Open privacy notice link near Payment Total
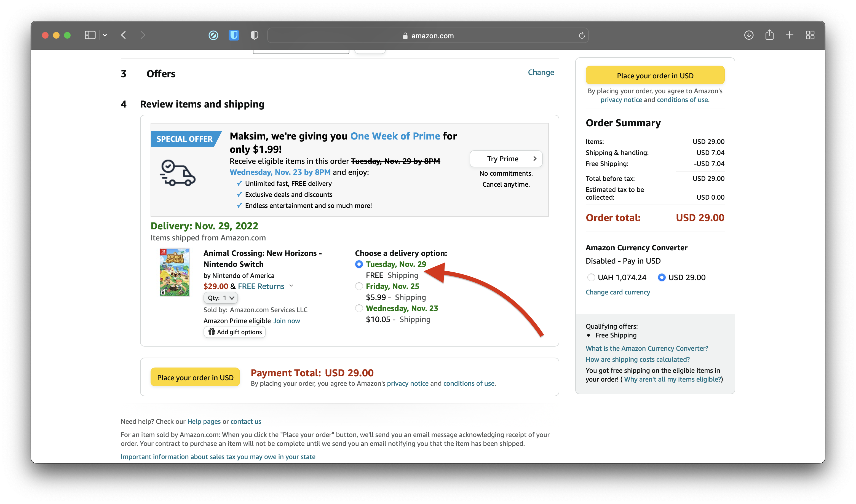The height and width of the screenshot is (504, 856). point(408,384)
